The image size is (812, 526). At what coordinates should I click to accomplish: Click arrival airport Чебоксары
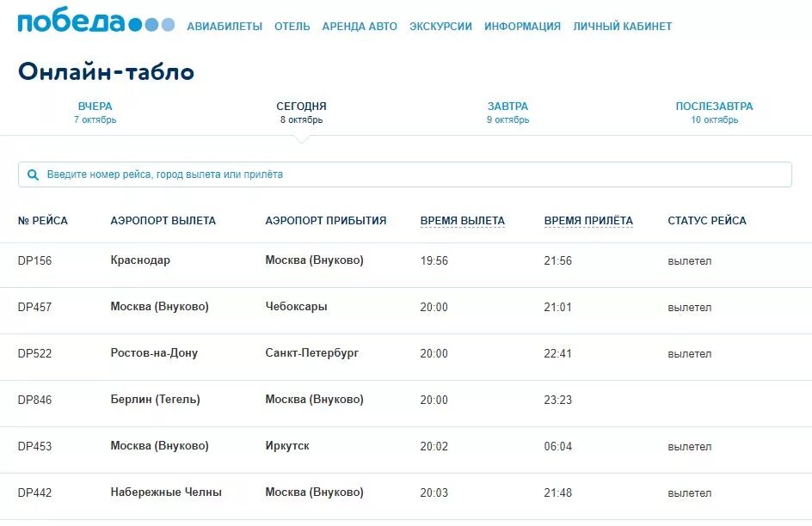[x=296, y=307]
